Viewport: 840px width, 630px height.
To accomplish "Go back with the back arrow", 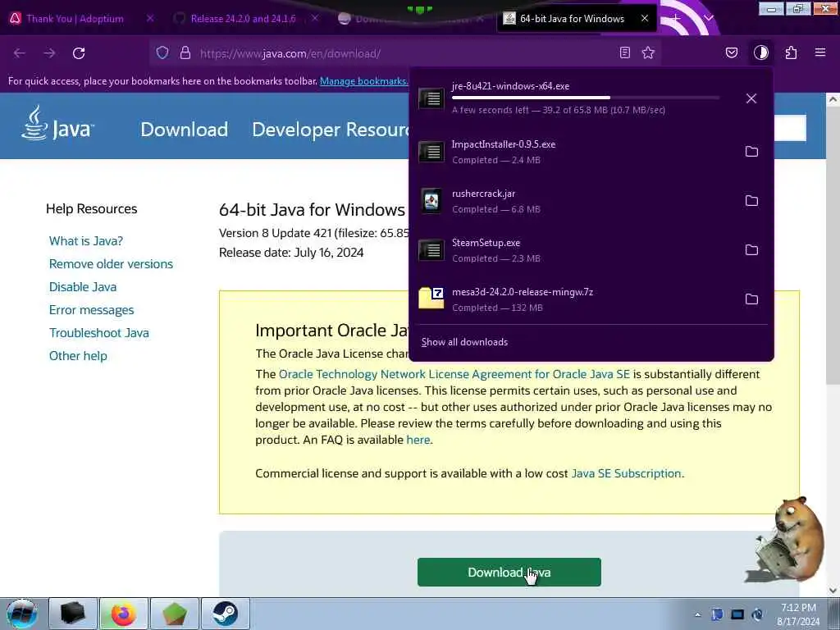I will point(20,53).
